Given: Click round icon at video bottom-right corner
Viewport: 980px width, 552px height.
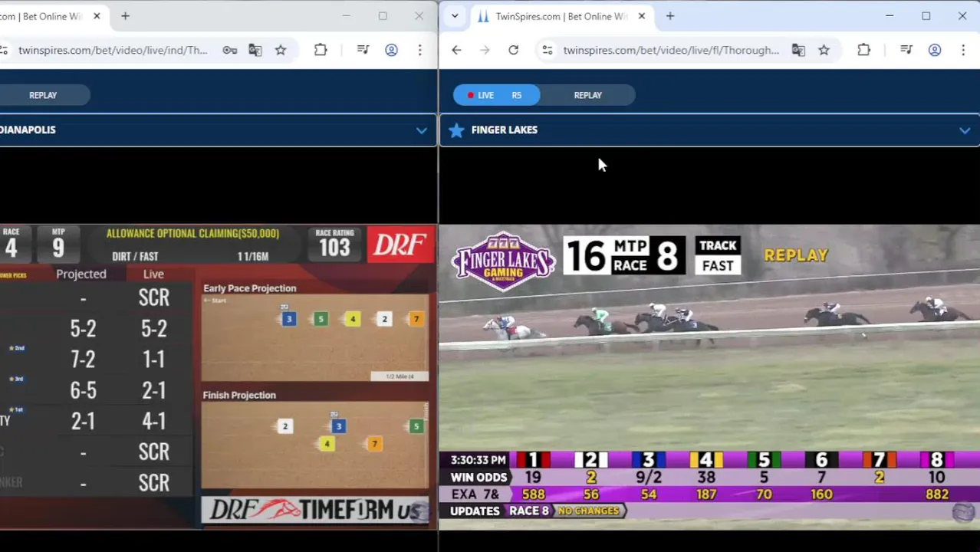Looking at the screenshot, I should (964, 513).
